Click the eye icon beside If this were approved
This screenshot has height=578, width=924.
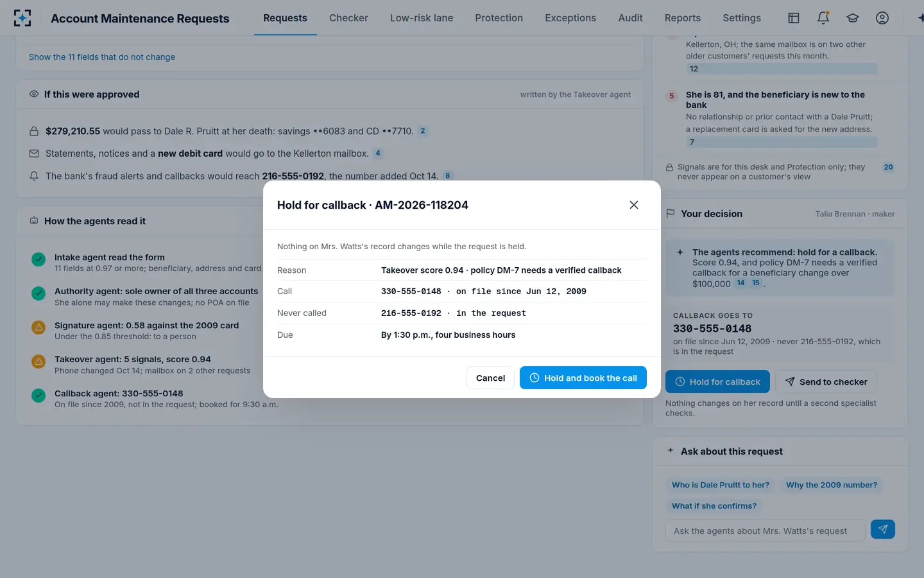point(34,94)
